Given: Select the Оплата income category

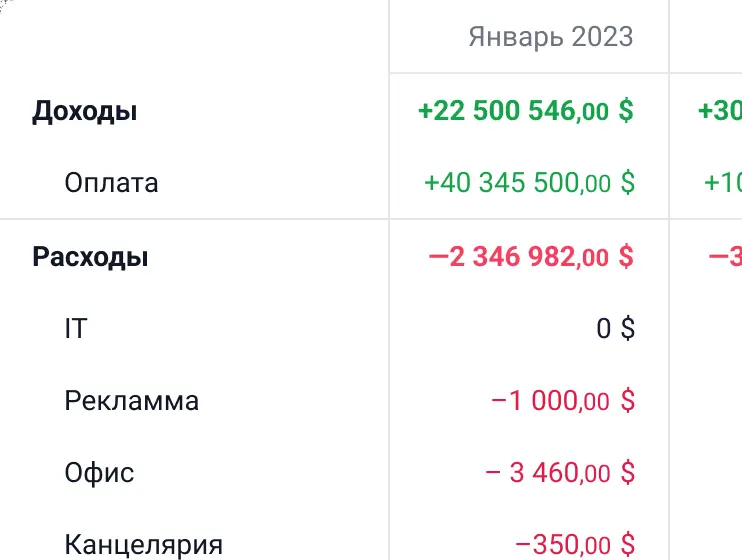Looking at the screenshot, I should [111, 184].
